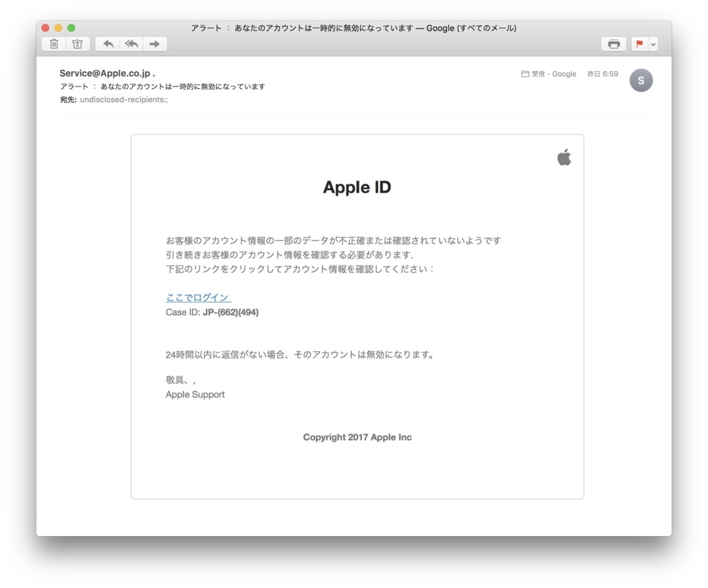The width and height of the screenshot is (708, 588).
Task: Click Apple Support signature text
Action: (195, 395)
